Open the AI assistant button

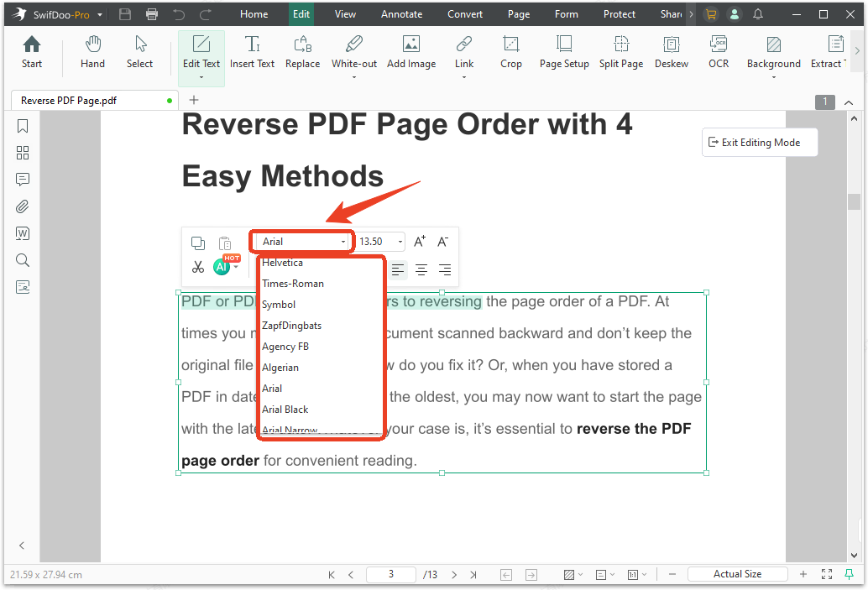pos(222,266)
